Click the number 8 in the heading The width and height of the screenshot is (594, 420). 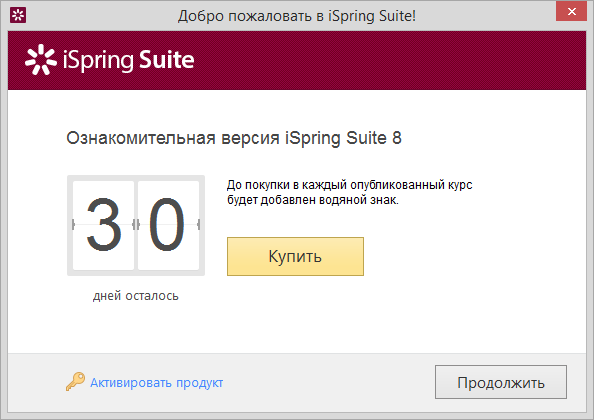tap(397, 138)
